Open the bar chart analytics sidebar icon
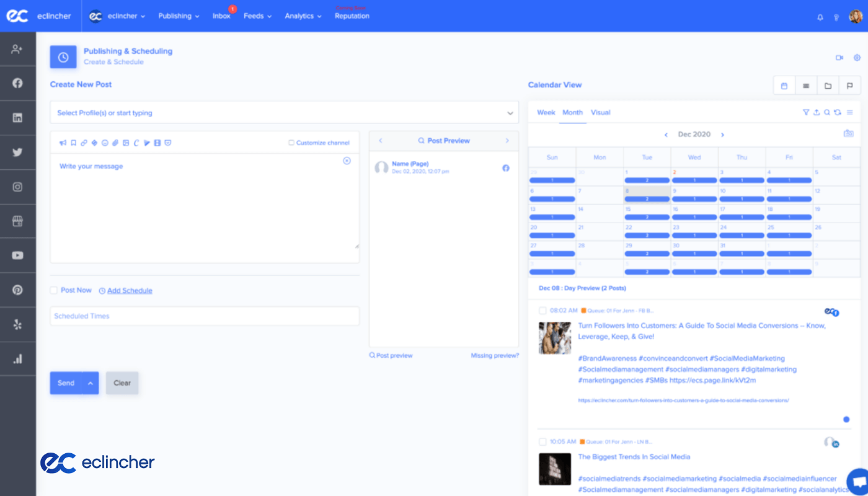868x496 pixels. (x=17, y=358)
